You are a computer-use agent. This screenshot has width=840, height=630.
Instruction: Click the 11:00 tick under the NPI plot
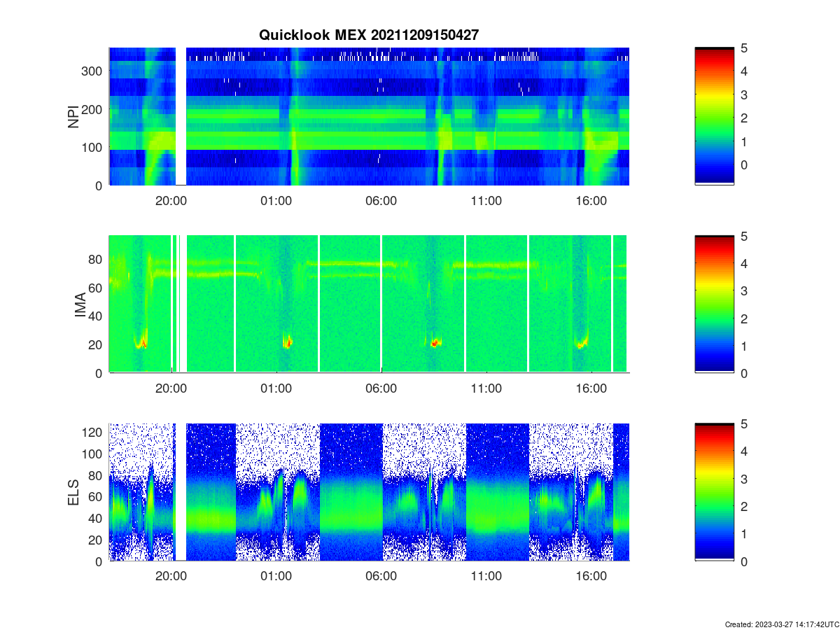coord(486,200)
